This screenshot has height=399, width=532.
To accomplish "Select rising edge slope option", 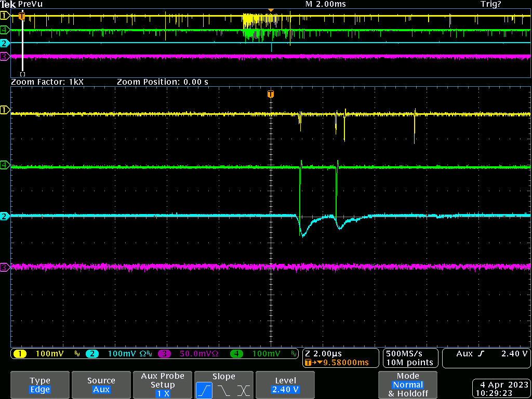I will (x=204, y=389).
